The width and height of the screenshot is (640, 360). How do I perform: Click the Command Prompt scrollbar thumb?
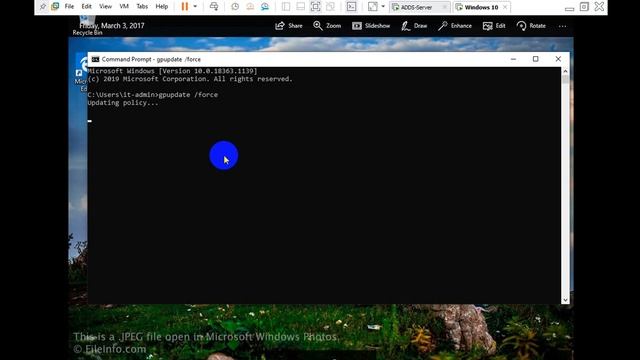click(x=565, y=79)
